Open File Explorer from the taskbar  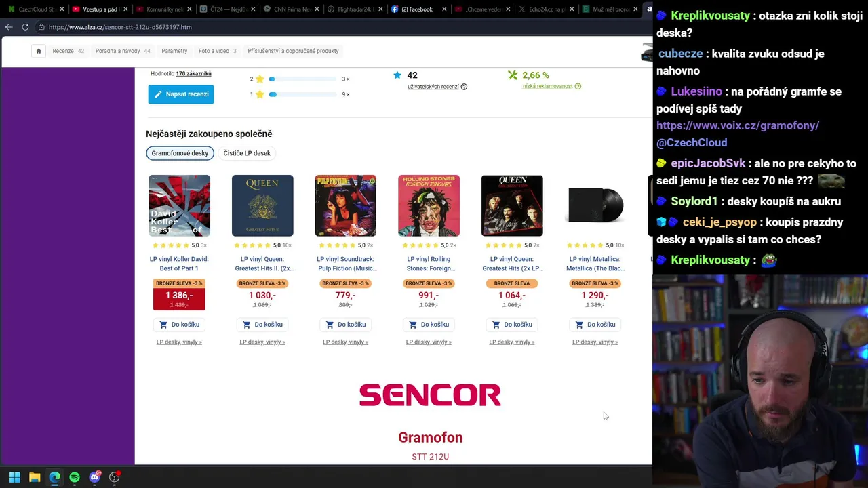pyautogui.click(x=35, y=477)
